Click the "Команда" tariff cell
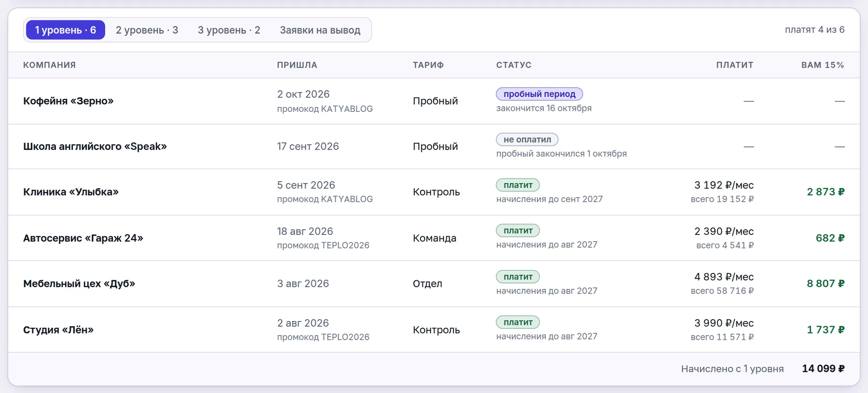The image size is (868, 393). coord(434,238)
